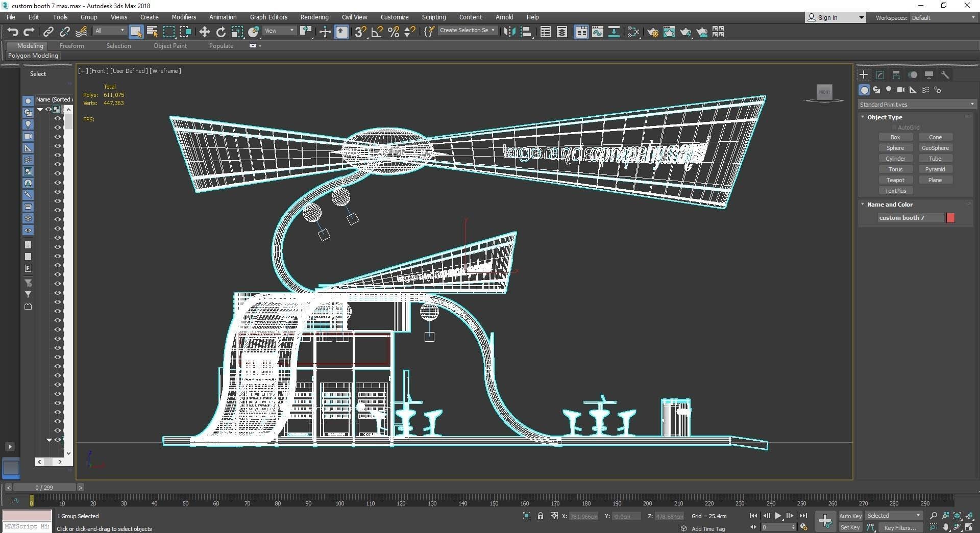Open the Curve Editor icon
Image resolution: width=980 pixels, height=533 pixels.
pos(597,32)
